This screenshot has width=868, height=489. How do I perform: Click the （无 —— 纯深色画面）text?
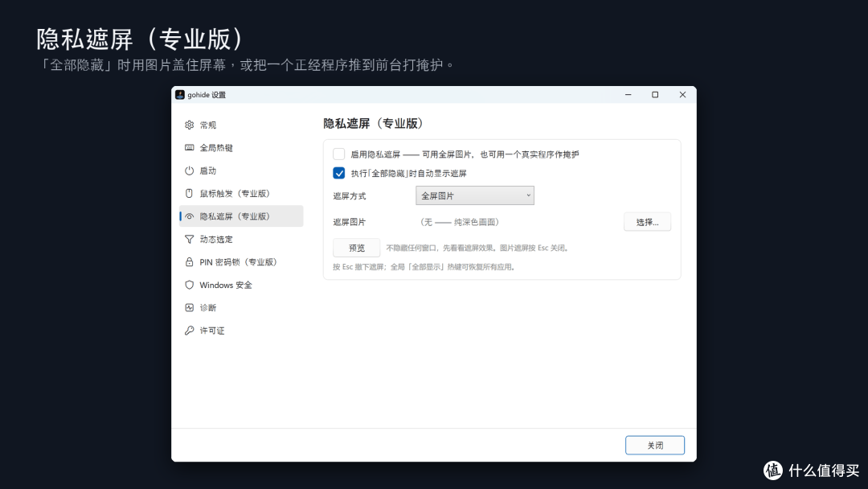[x=460, y=222]
